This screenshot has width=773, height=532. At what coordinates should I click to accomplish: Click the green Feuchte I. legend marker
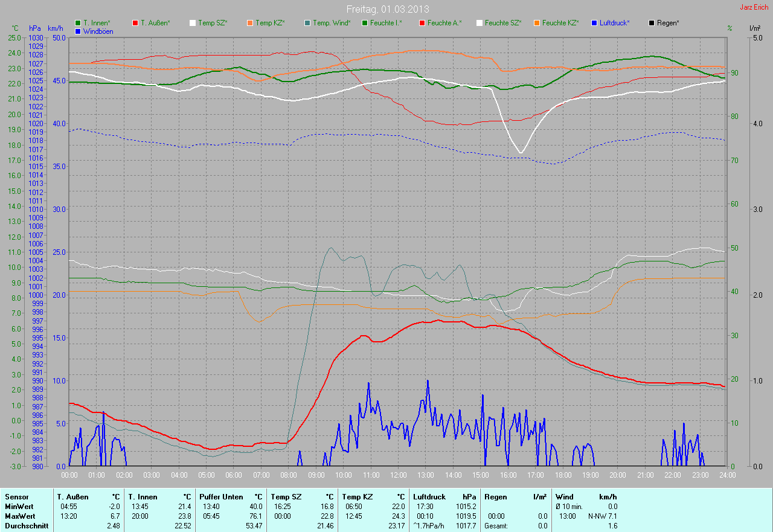[x=365, y=23]
